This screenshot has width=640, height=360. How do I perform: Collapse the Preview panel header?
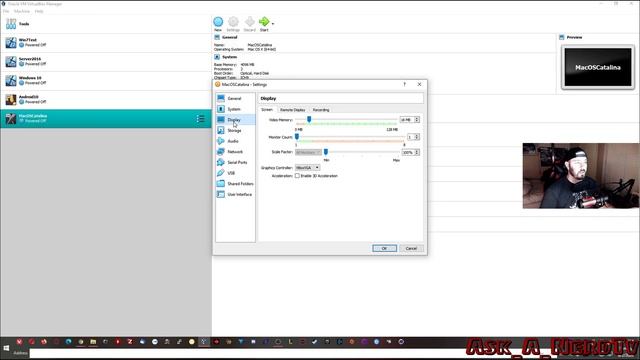click(562, 37)
